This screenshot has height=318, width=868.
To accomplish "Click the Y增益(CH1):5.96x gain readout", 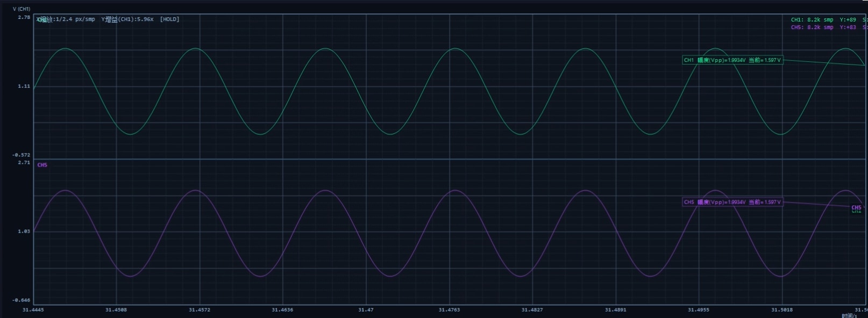I will click(127, 19).
